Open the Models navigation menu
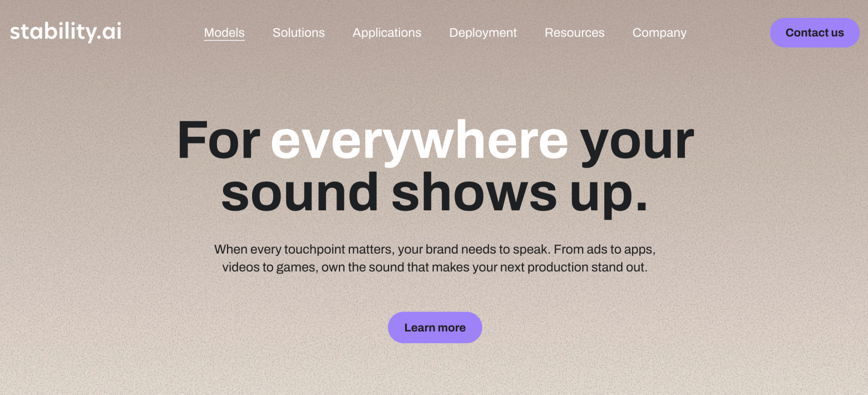Image resolution: width=868 pixels, height=395 pixels. coord(224,33)
